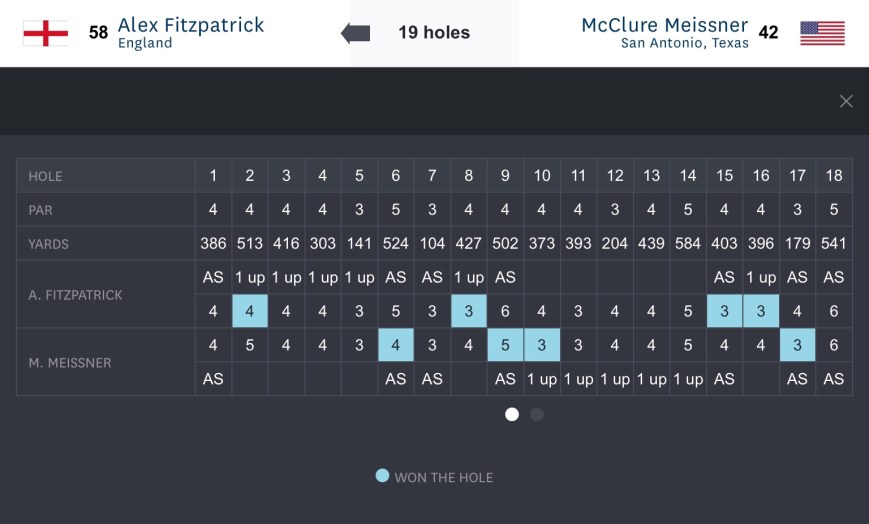Select hole 1 in the header row
Viewport: 869px width, 524px height.
(x=213, y=176)
